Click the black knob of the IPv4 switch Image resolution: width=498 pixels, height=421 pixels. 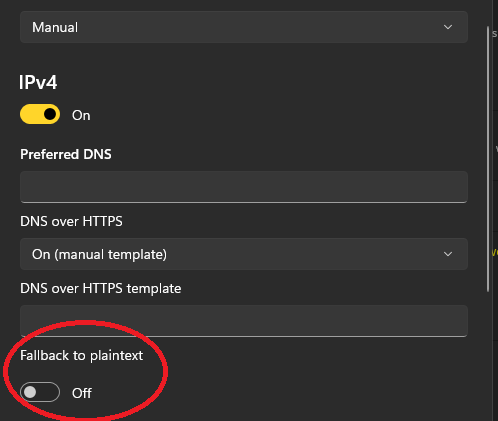(50, 114)
